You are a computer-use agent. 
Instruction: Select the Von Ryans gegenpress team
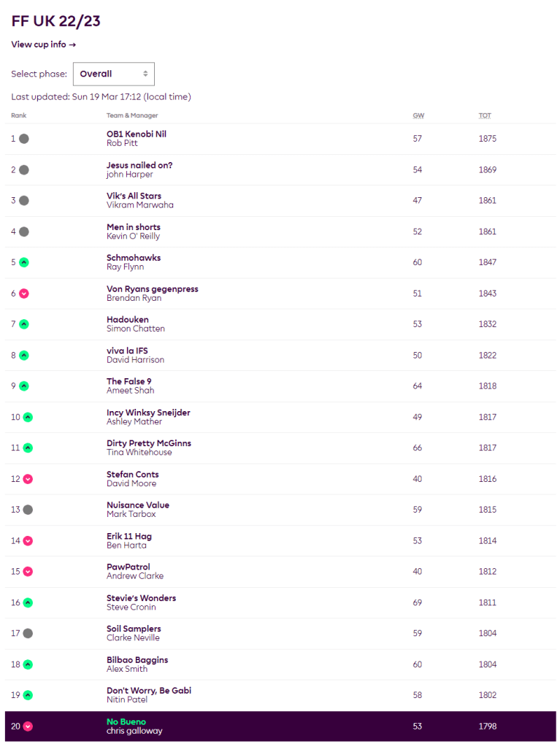pyautogui.click(x=153, y=289)
